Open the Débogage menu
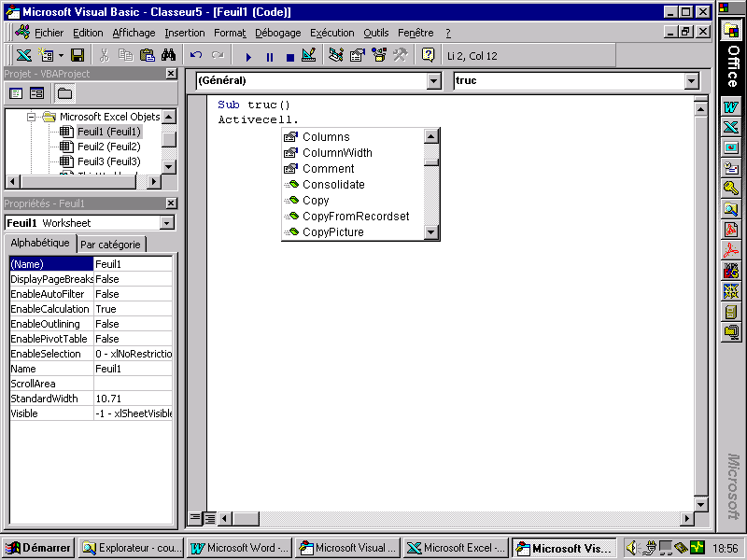This screenshot has height=560, width=747. (x=277, y=33)
